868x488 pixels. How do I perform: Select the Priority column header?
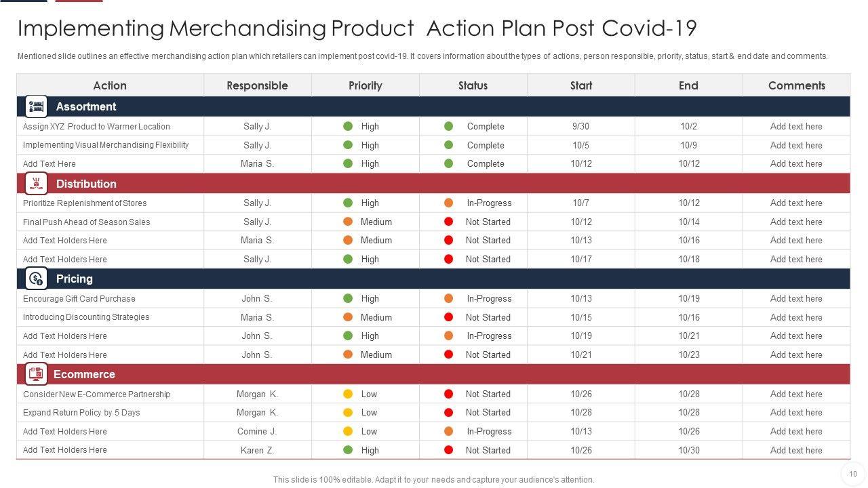point(366,85)
